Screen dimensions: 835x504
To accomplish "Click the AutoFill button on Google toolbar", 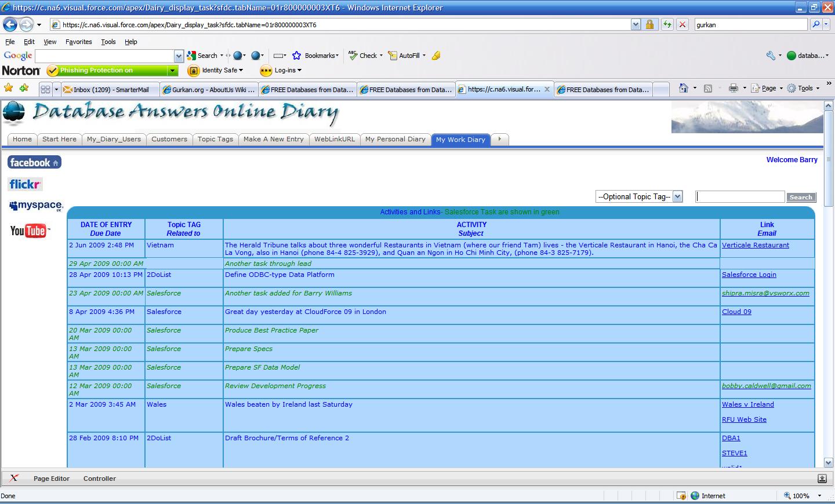I will coord(404,56).
